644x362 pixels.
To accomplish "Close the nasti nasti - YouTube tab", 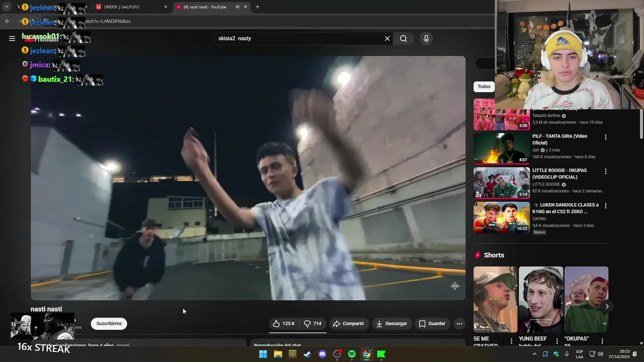I will pyautogui.click(x=246, y=7).
